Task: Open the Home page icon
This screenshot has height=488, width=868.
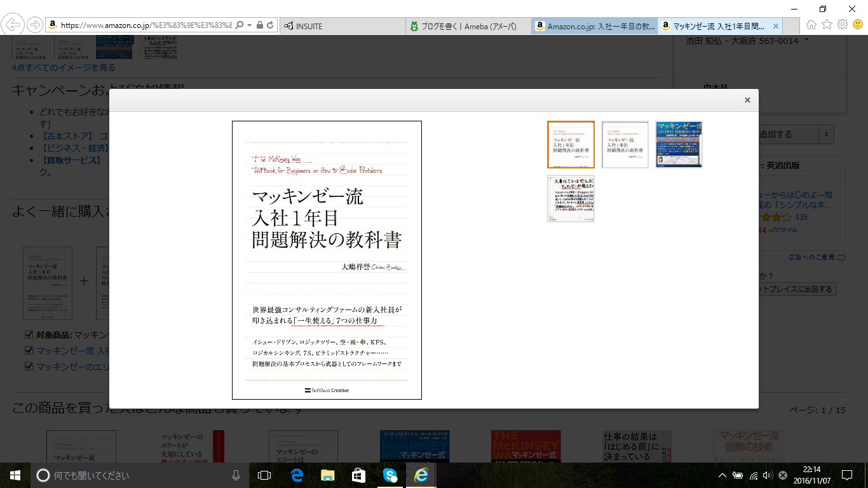Action: click(811, 25)
